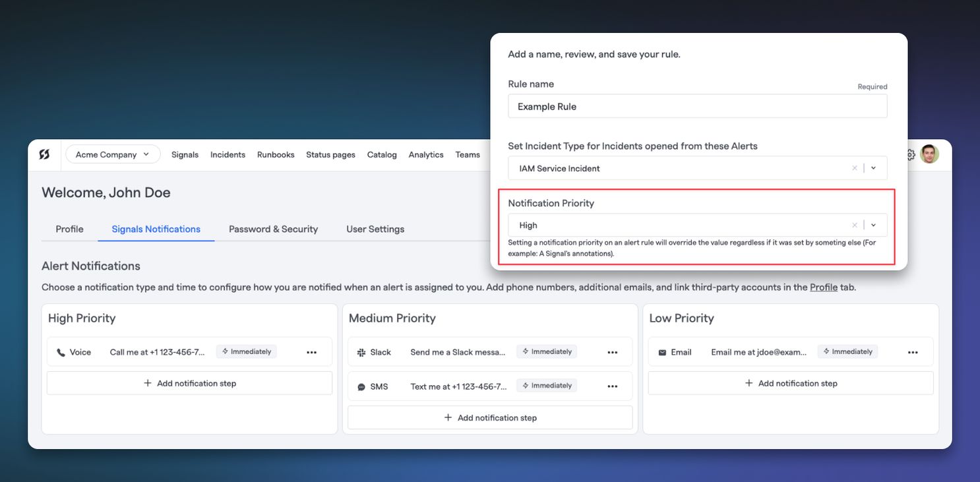Click the 'High Priority' heading
980x482 pixels.
82,318
